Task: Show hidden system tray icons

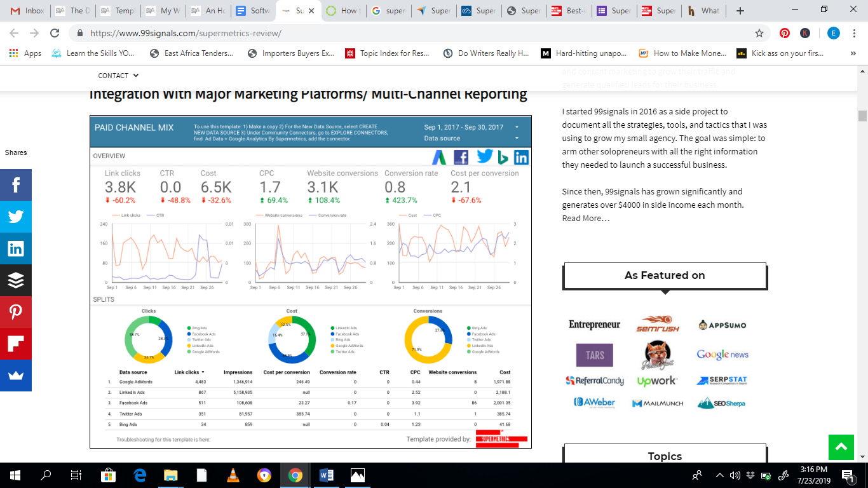Action: pos(719,475)
